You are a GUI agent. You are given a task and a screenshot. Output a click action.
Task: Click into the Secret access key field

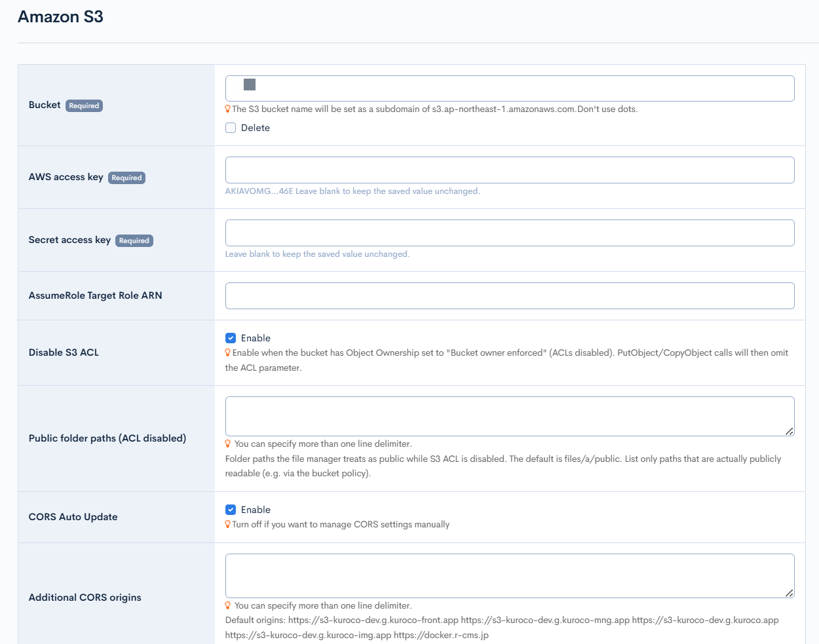pos(510,233)
